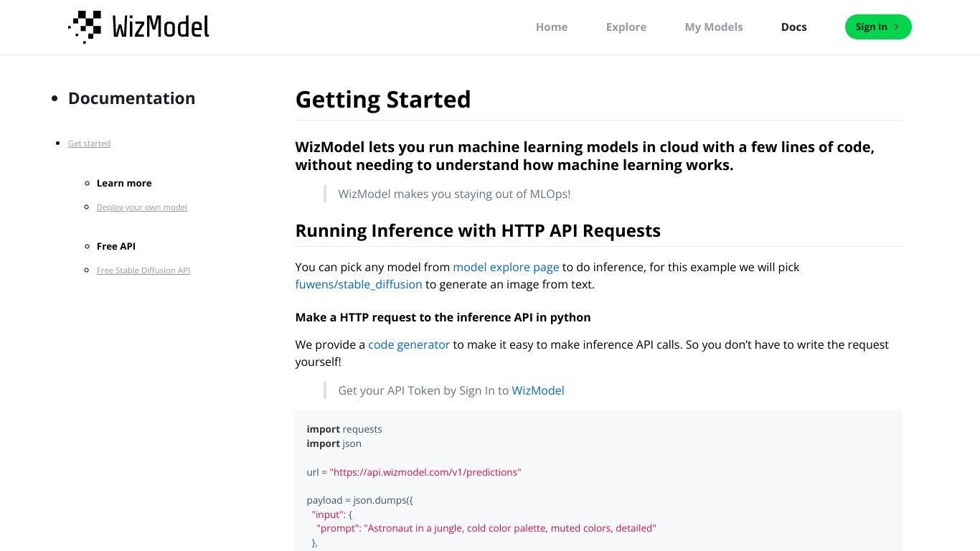Follow the model explore page link
Viewport: 980px width, 551px height.
click(x=506, y=267)
